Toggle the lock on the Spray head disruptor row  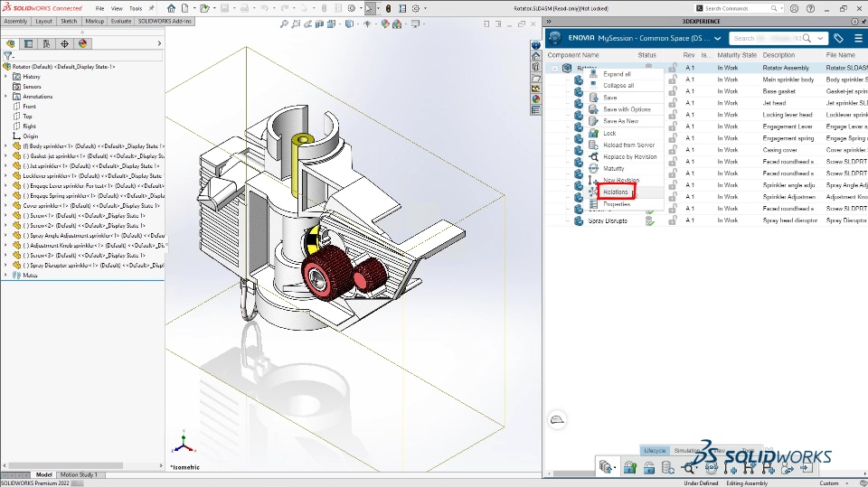coord(673,220)
